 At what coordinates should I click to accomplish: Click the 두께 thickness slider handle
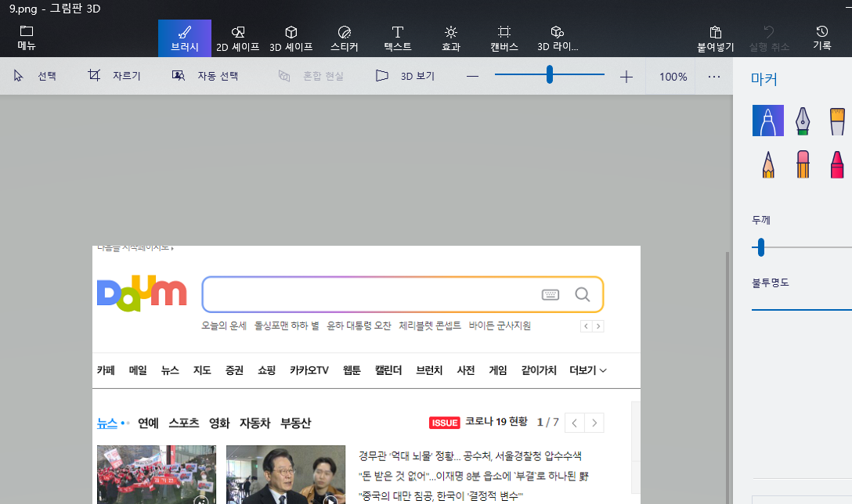pos(761,247)
